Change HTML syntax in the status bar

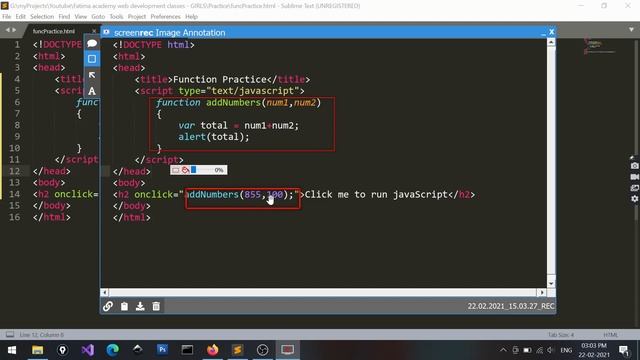click(611, 335)
